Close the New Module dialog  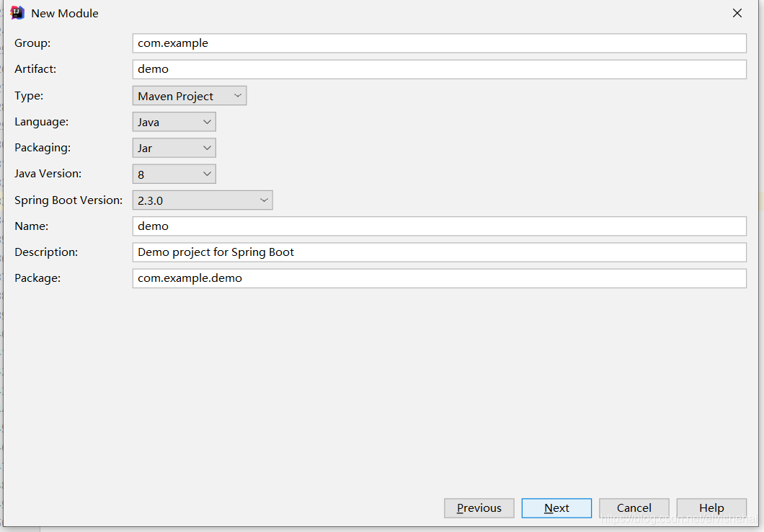[x=737, y=13]
